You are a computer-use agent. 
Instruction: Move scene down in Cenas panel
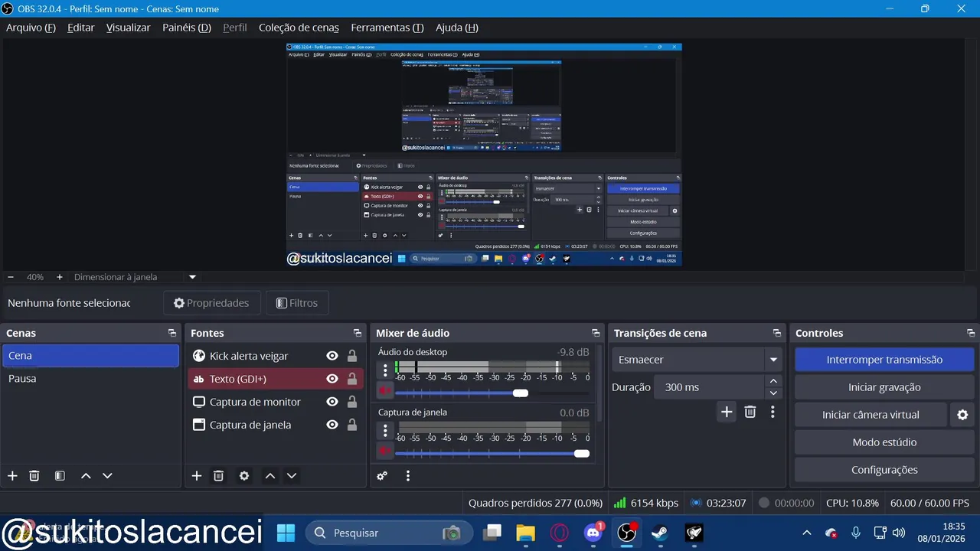pos(107,476)
